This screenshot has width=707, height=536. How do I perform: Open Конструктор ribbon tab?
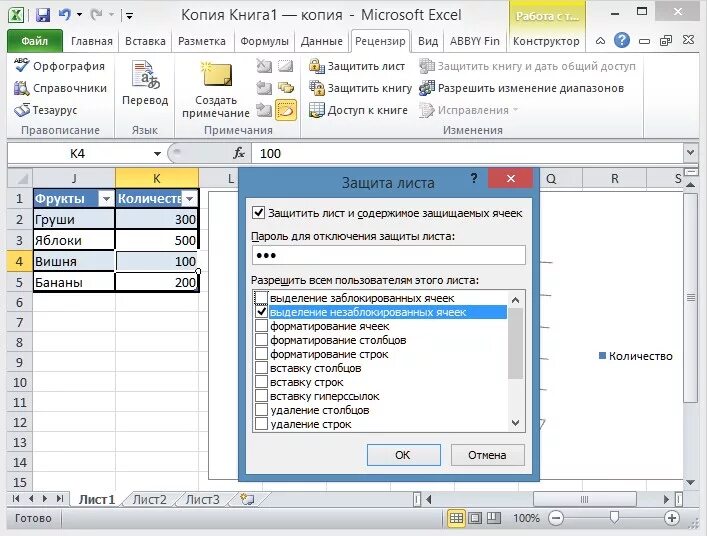(546, 41)
